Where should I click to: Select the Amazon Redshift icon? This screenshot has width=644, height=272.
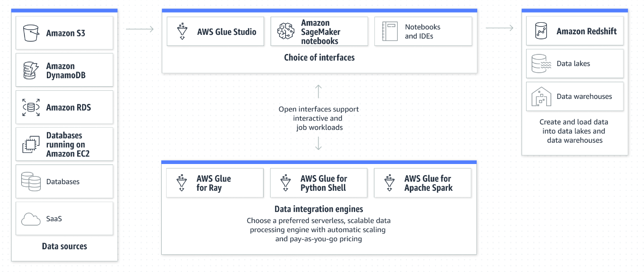coord(541,31)
